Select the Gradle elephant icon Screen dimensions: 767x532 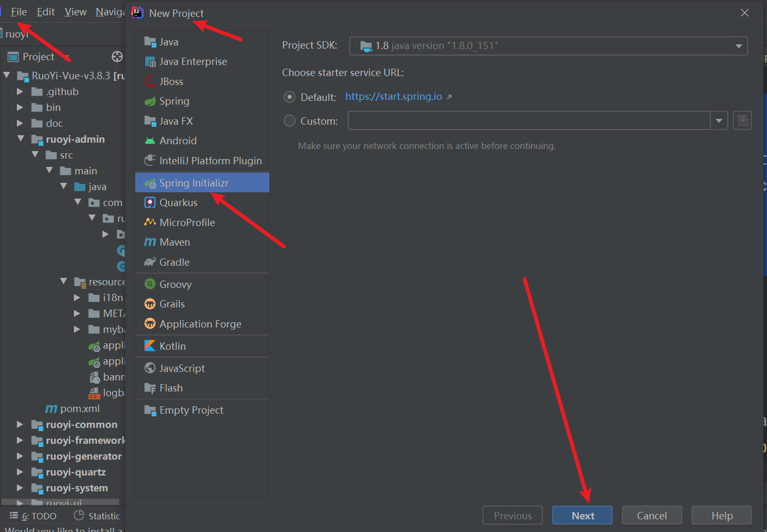150,262
